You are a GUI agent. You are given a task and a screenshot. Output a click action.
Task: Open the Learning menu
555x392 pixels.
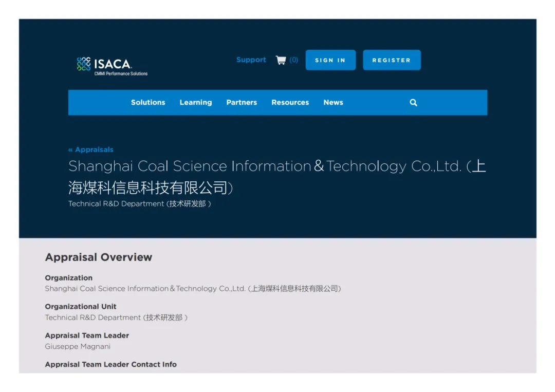coord(196,103)
